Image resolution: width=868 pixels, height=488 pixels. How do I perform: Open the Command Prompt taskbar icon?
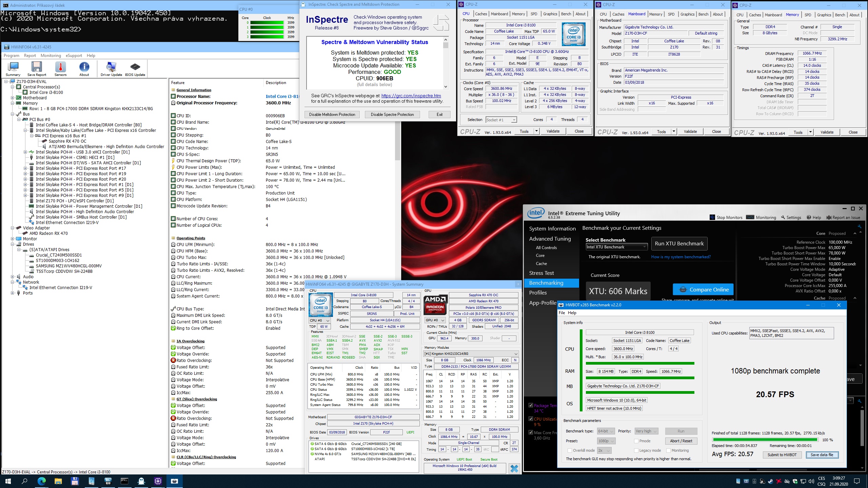(x=125, y=481)
